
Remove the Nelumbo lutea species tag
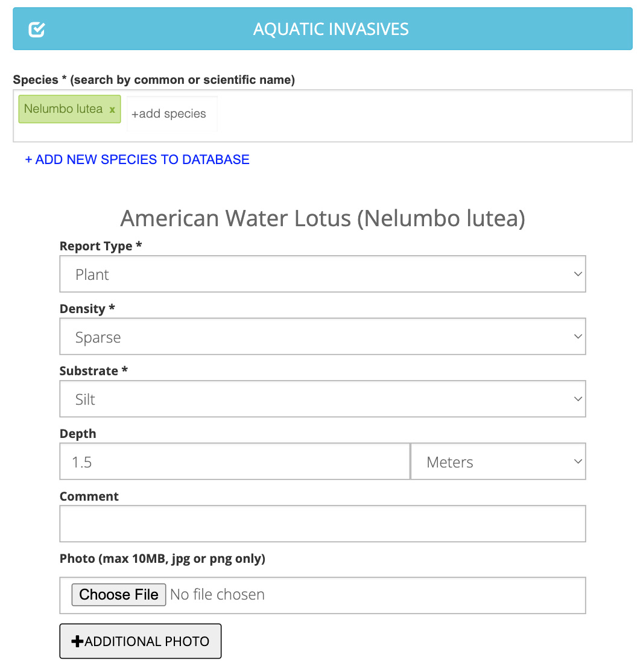[112, 110]
